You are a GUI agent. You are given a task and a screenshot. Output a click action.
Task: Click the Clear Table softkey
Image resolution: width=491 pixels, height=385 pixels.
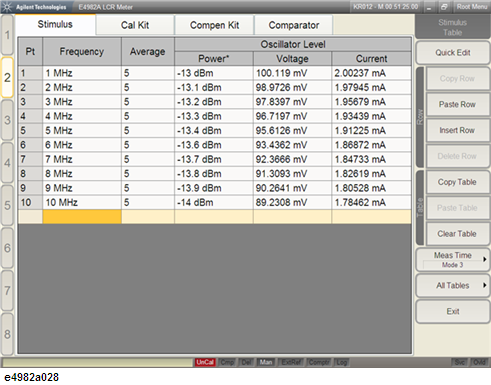tap(457, 234)
